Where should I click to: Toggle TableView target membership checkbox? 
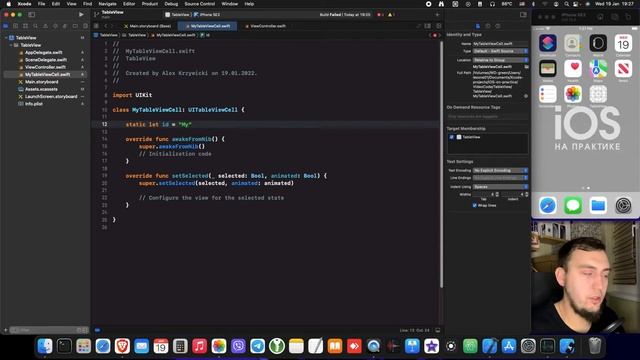point(451,137)
